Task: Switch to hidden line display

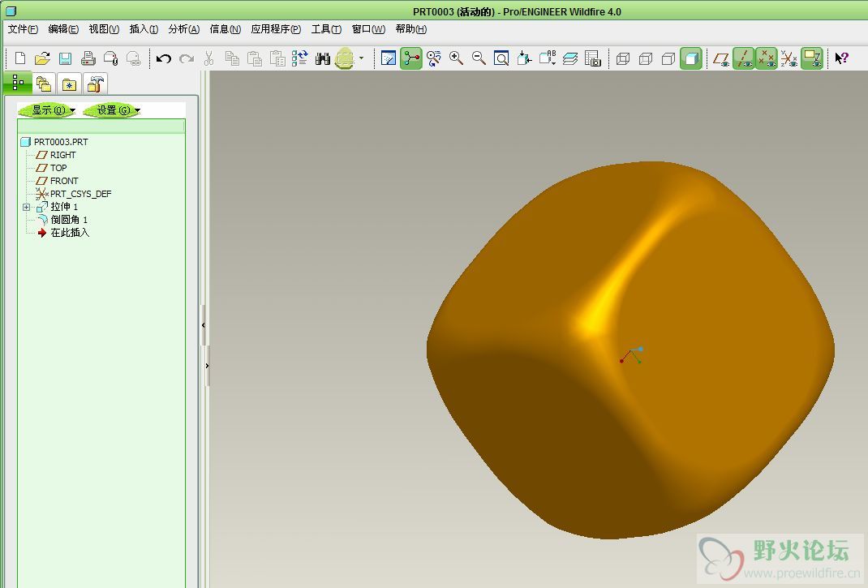Action: coord(646,58)
